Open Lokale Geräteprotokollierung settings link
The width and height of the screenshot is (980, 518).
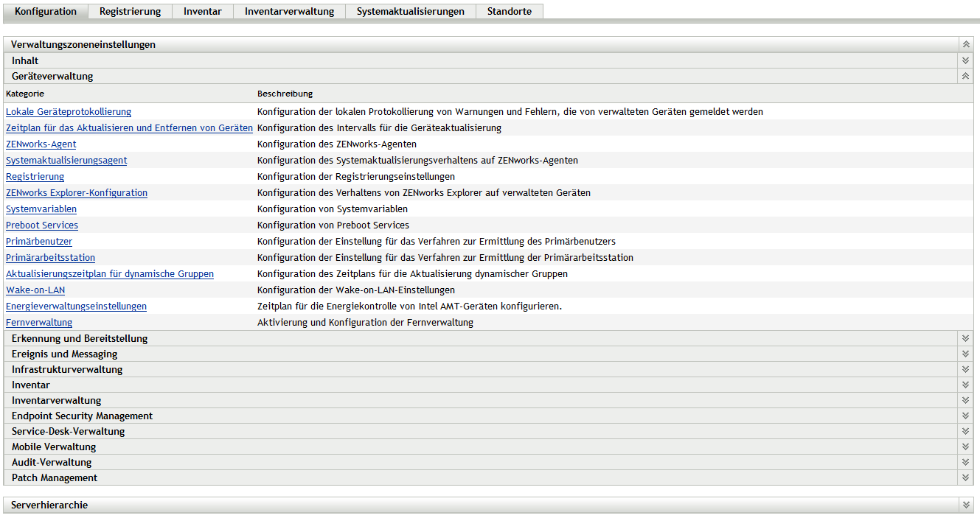69,112
